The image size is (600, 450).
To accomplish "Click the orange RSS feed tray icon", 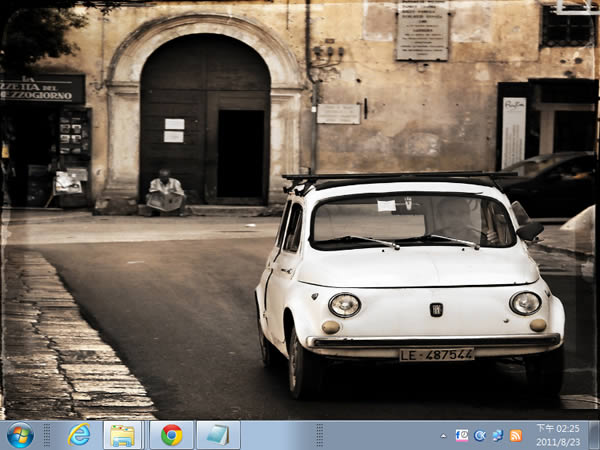I will coord(516,435).
